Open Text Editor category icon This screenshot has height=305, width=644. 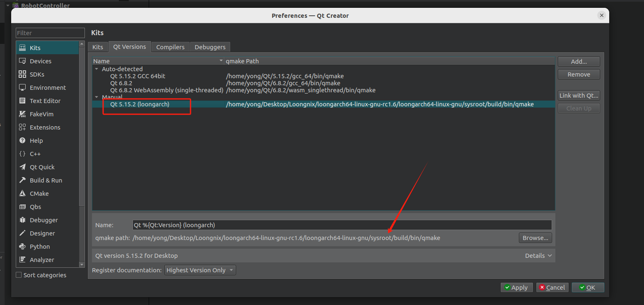(x=22, y=101)
